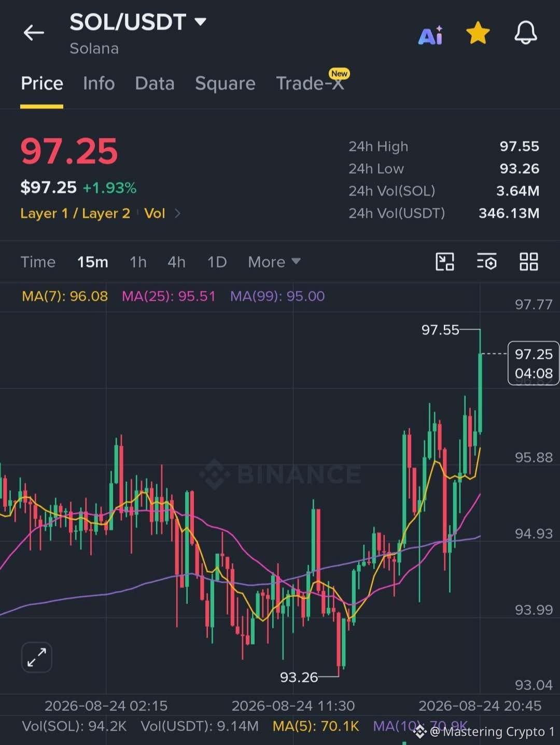Tap the large red 97.25 price

[69, 151]
